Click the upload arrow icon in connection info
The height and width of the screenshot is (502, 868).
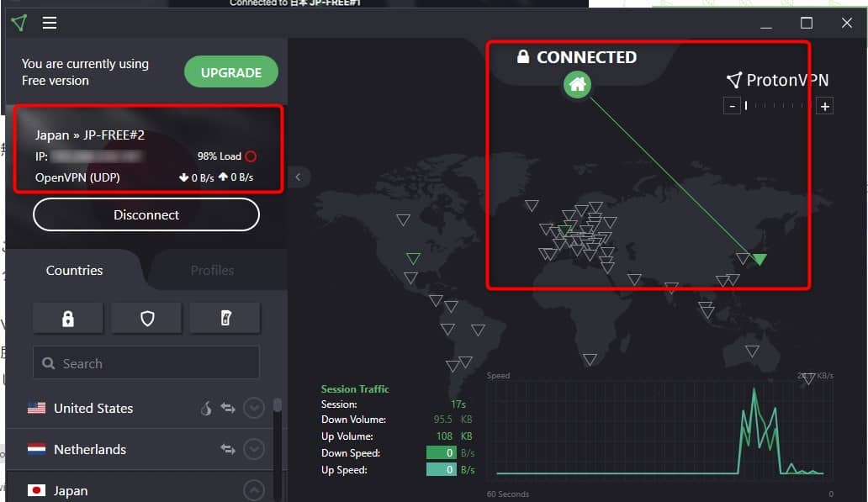(223, 177)
